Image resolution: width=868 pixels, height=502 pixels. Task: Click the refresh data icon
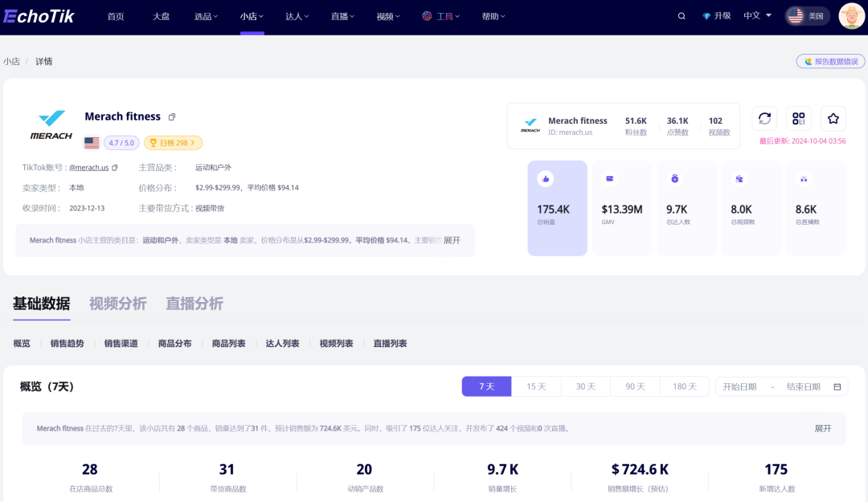pos(764,118)
